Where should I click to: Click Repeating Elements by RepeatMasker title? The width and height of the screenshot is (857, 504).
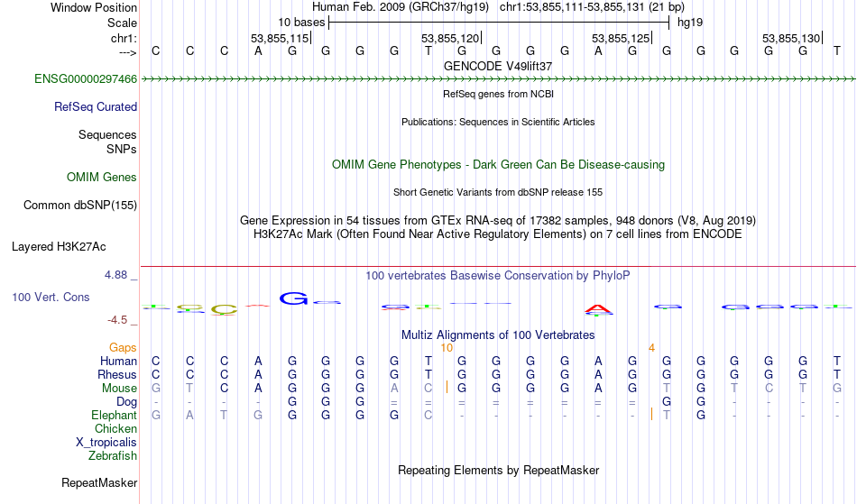click(x=499, y=471)
